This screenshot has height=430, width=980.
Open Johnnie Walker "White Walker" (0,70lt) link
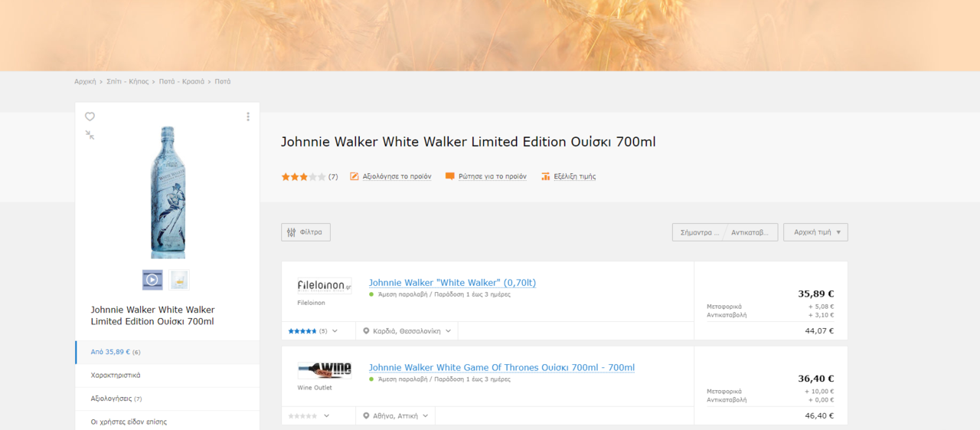coord(452,283)
